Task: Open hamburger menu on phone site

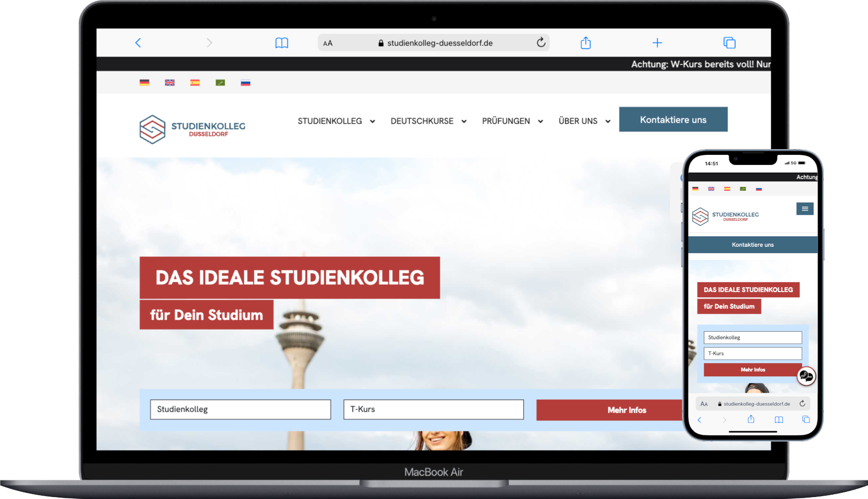Action: (x=805, y=209)
